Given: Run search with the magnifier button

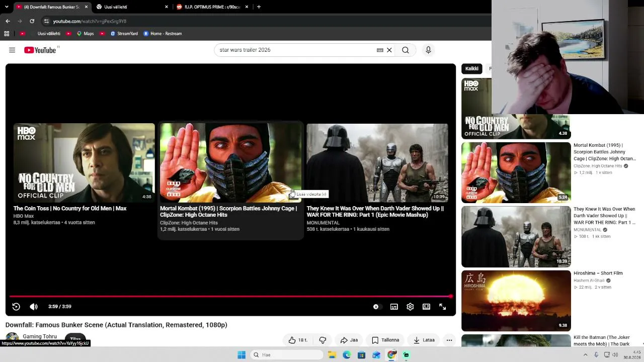Looking at the screenshot, I should pyautogui.click(x=405, y=50).
